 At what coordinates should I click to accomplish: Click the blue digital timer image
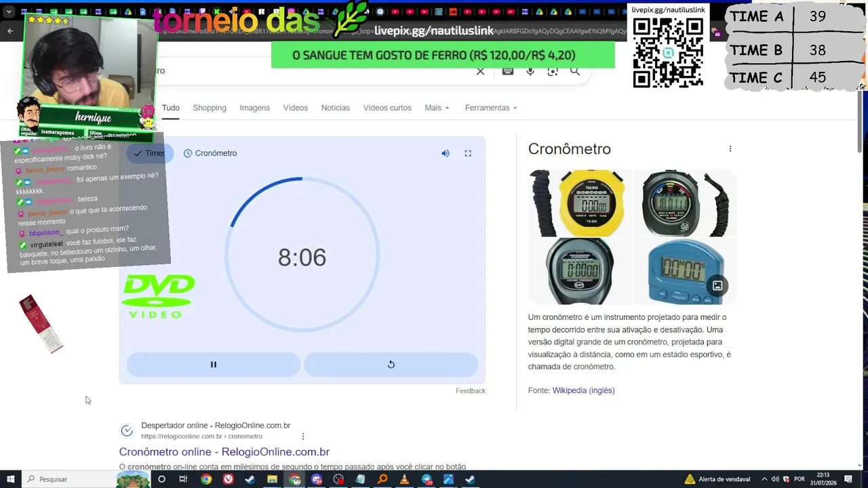click(685, 271)
